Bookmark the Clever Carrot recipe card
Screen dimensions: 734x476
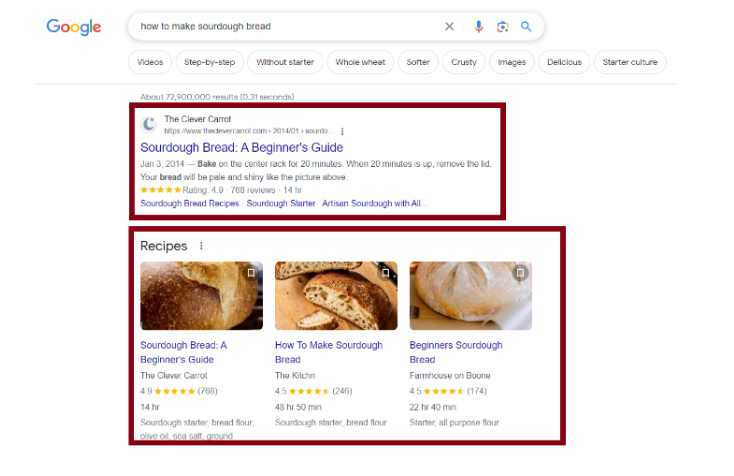pyautogui.click(x=251, y=272)
